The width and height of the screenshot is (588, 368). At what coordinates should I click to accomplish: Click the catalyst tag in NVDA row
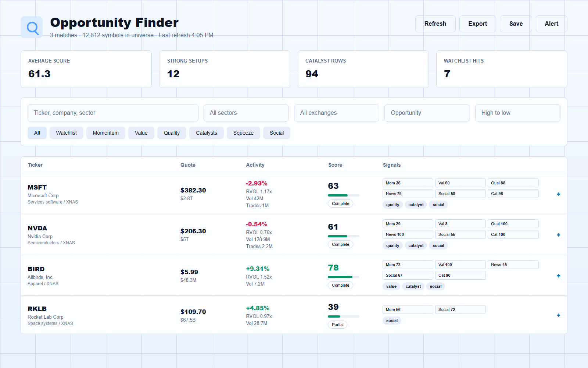pos(416,245)
